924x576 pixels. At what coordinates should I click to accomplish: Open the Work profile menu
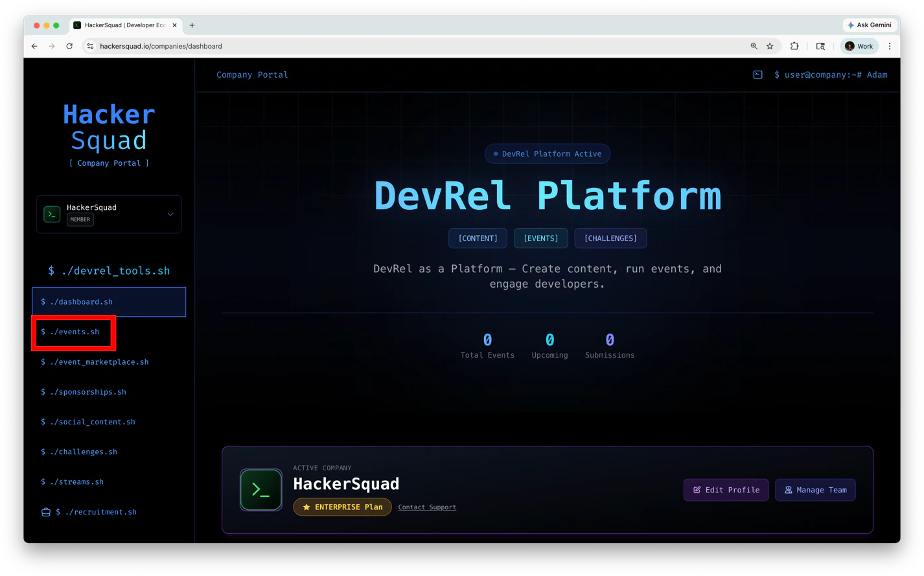(859, 46)
